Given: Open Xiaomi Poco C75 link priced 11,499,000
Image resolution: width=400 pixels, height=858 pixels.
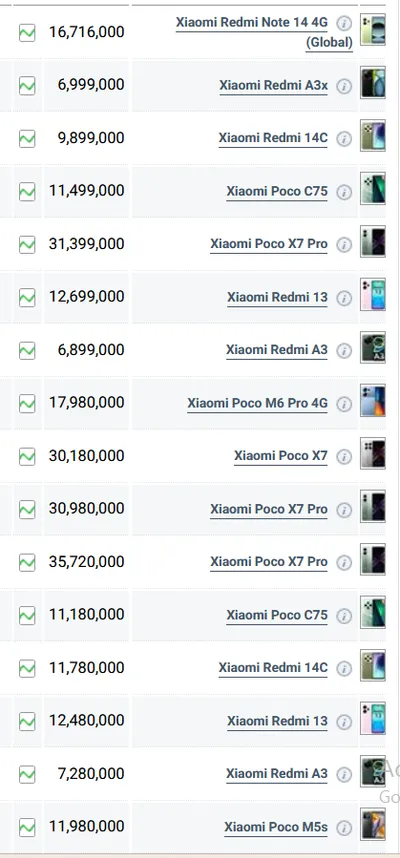Looking at the screenshot, I should click(x=277, y=192).
